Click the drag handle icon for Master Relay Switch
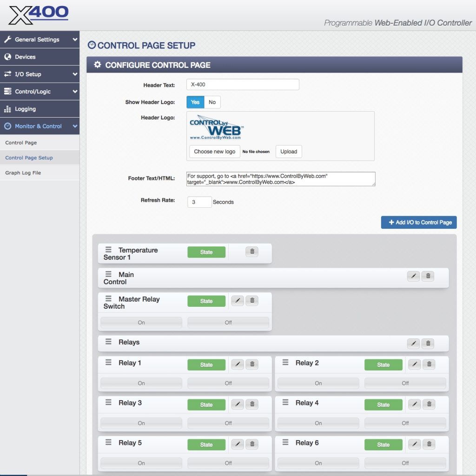Image resolution: width=476 pixels, height=476 pixels. tap(107, 299)
